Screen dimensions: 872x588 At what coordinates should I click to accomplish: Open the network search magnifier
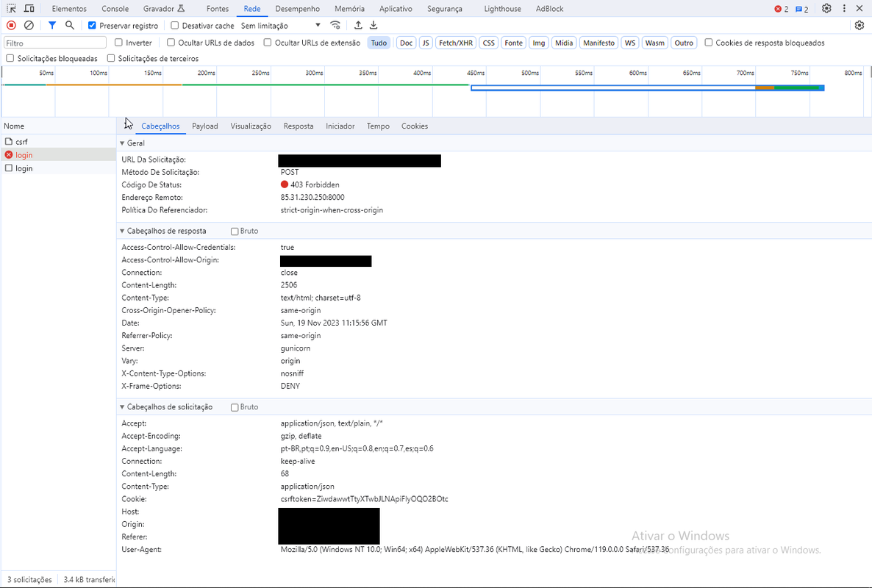pos(70,25)
